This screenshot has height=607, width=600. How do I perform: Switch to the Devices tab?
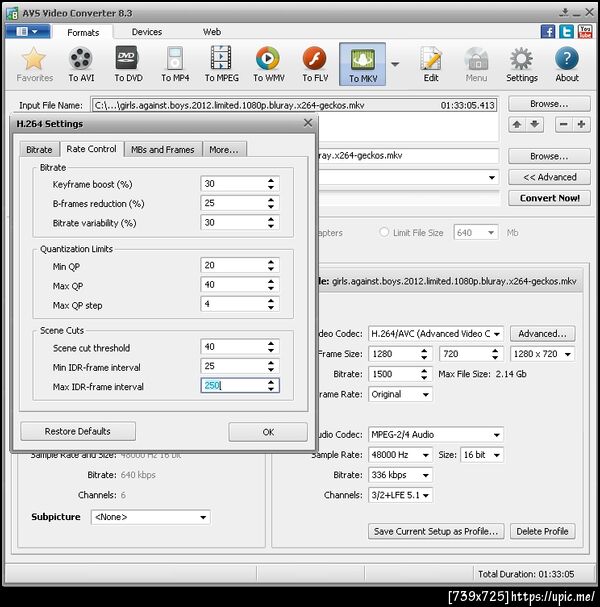[147, 32]
